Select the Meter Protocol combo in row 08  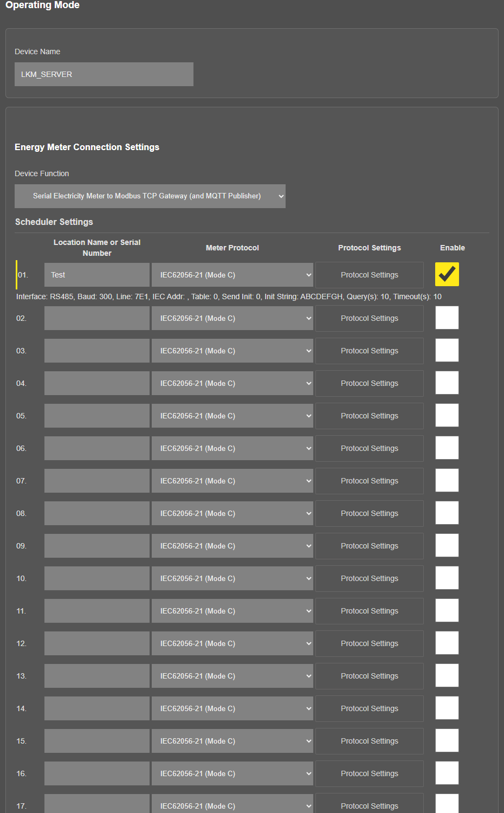tap(232, 513)
